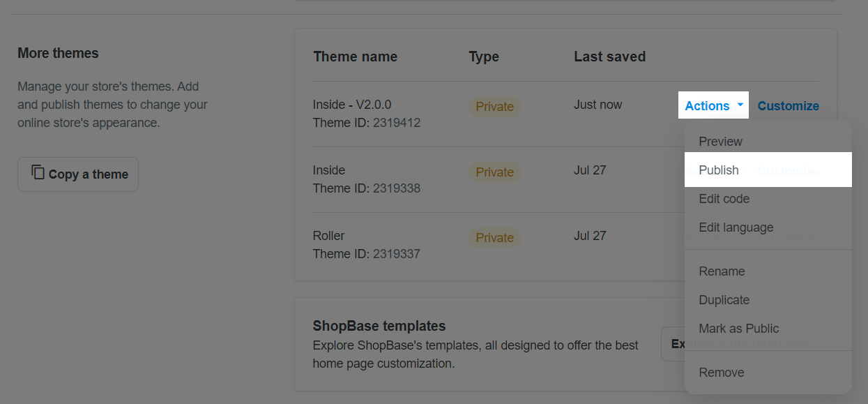Select the Rename menu option

point(722,271)
